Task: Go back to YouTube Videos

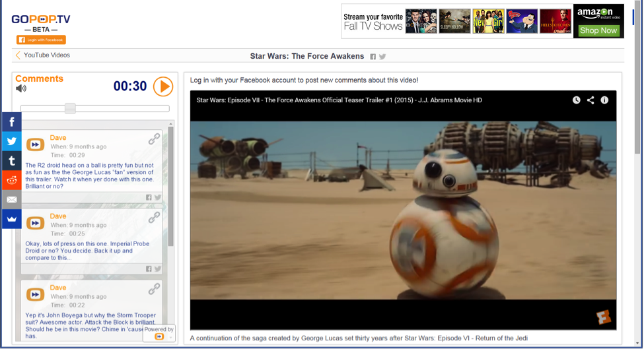Action: pos(43,55)
